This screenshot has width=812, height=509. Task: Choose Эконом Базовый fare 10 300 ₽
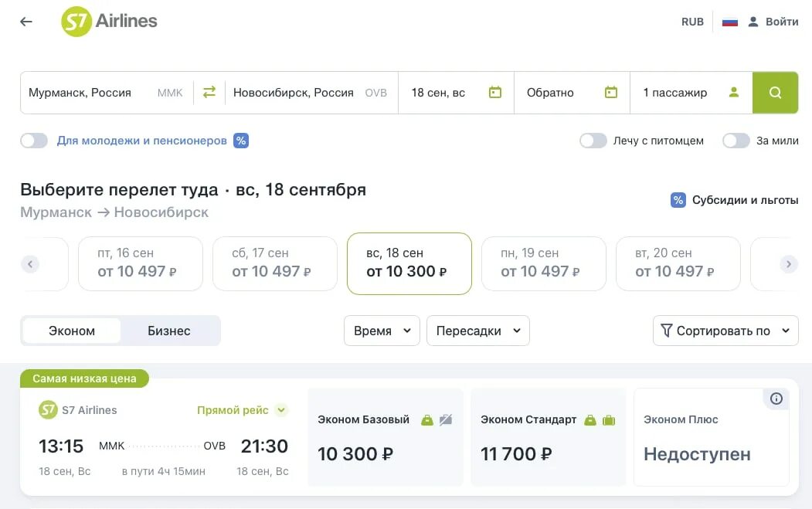[386, 437]
